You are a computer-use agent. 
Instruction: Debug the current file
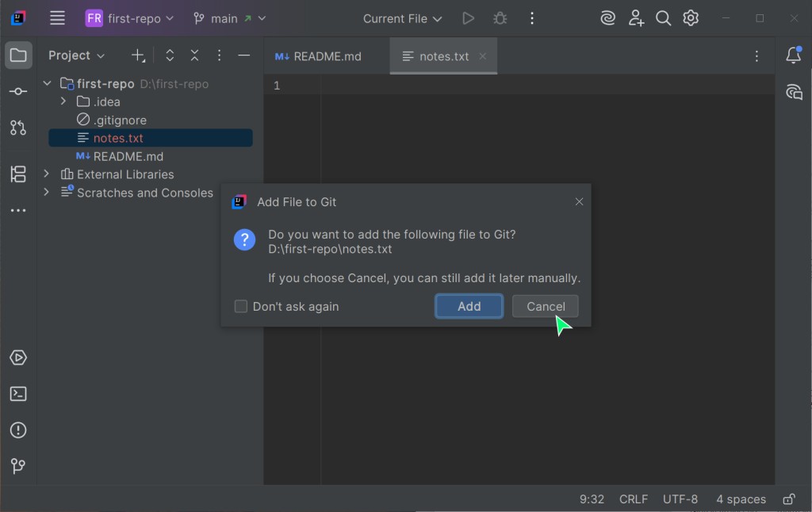pos(500,19)
